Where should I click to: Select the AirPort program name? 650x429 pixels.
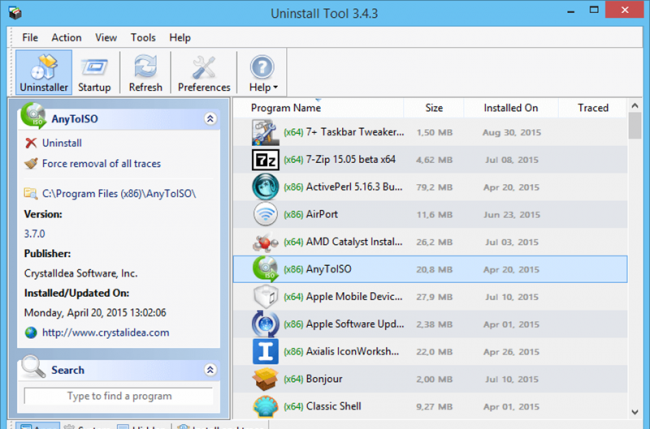tap(322, 214)
